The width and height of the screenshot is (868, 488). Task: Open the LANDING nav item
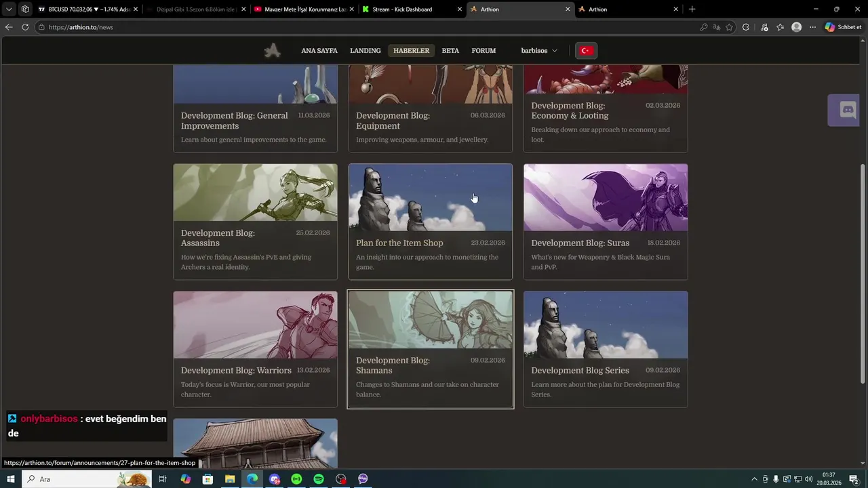[x=366, y=51]
